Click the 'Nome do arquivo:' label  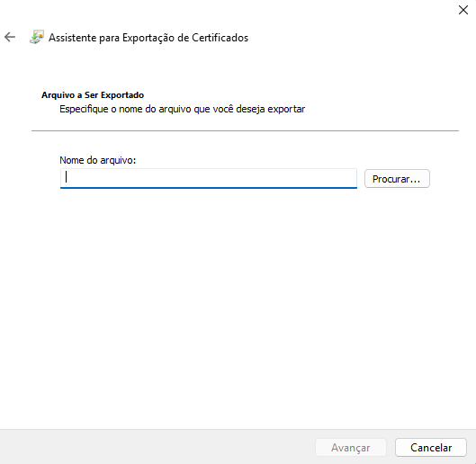(98, 160)
